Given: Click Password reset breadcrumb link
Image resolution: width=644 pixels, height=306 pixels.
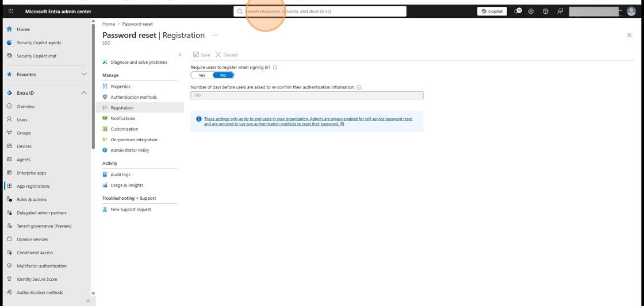Looking at the screenshot, I should tap(137, 24).
